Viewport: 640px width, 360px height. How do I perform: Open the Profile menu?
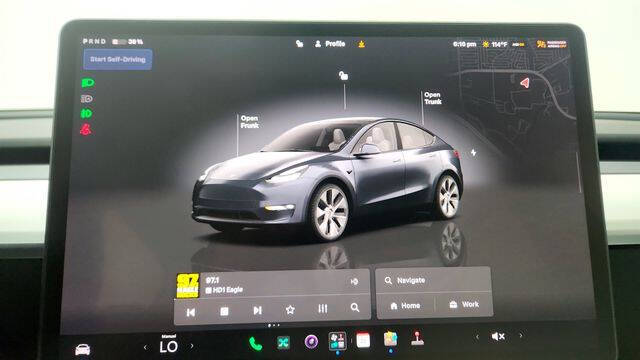(330, 44)
